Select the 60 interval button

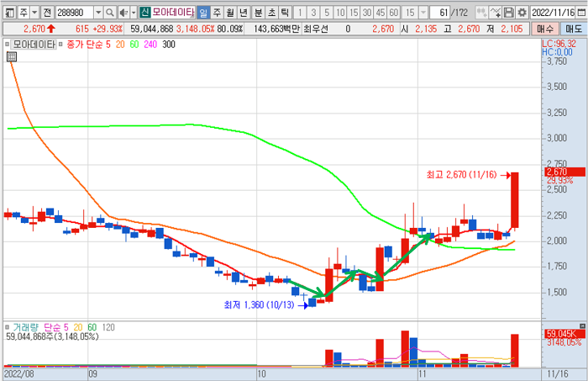coord(393,13)
